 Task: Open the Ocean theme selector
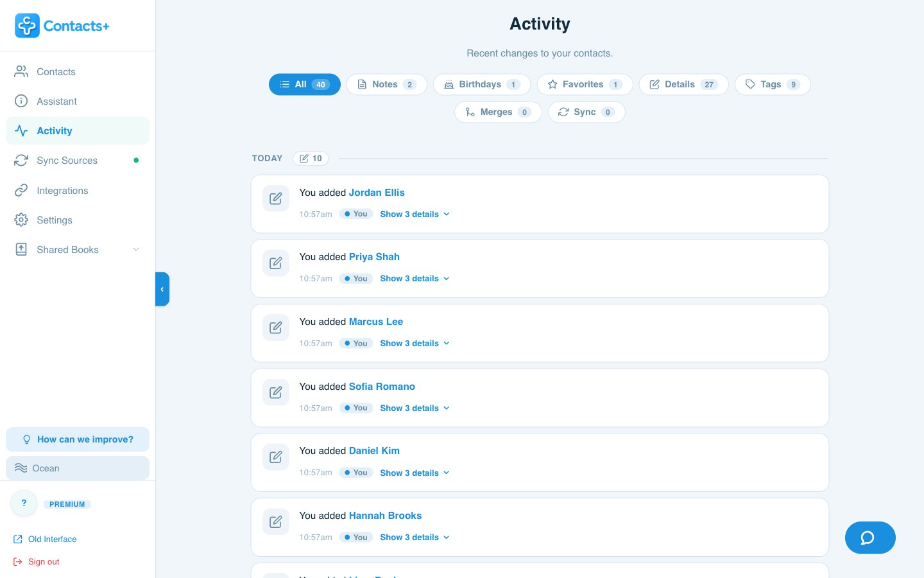[78, 468]
